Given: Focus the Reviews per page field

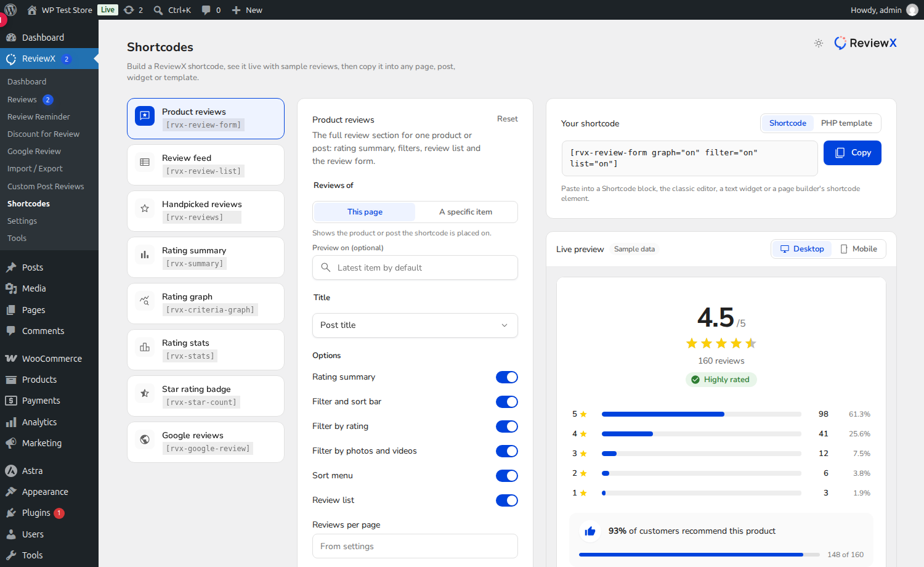Looking at the screenshot, I should (x=415, y=546).
